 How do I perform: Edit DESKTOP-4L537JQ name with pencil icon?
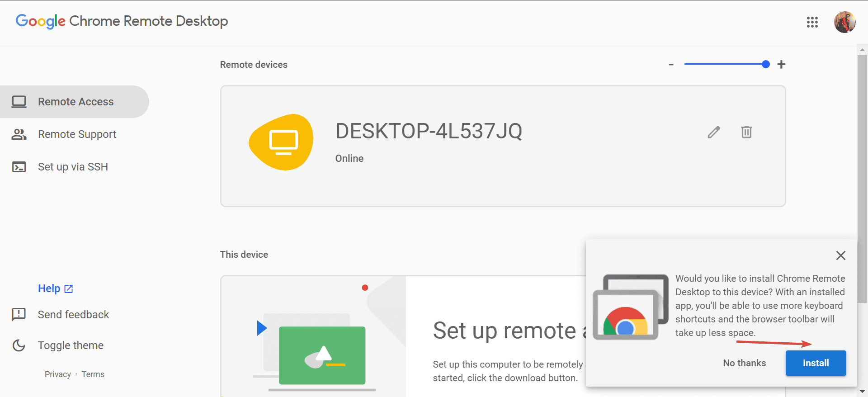714,132
